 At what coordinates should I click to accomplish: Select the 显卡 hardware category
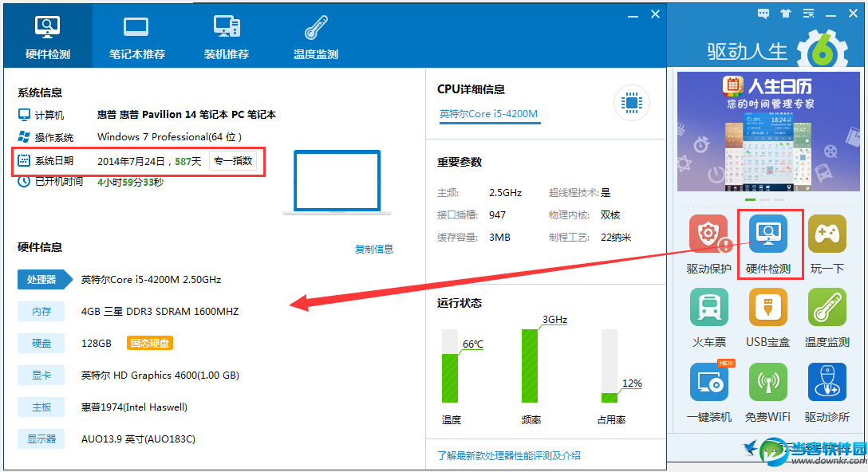[41, 376]
